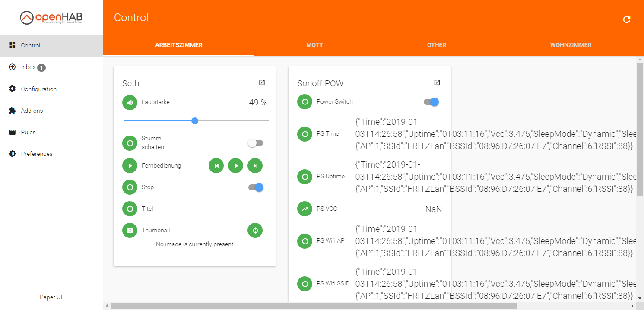
Task: Click the PS Wifi AP JSON value text
Action: pos(496,241)
